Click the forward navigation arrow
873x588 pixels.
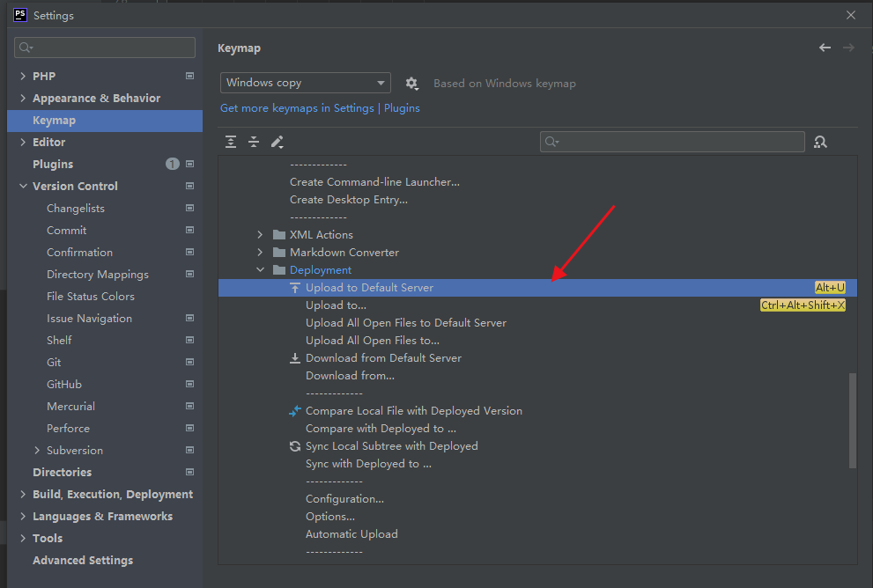[848, 48]
